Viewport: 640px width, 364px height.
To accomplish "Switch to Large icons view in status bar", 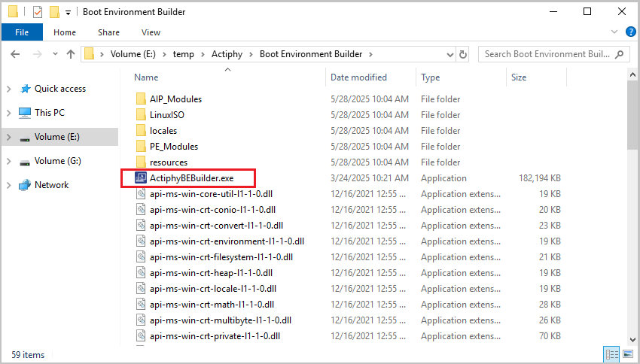I will [x=628, y=354].
